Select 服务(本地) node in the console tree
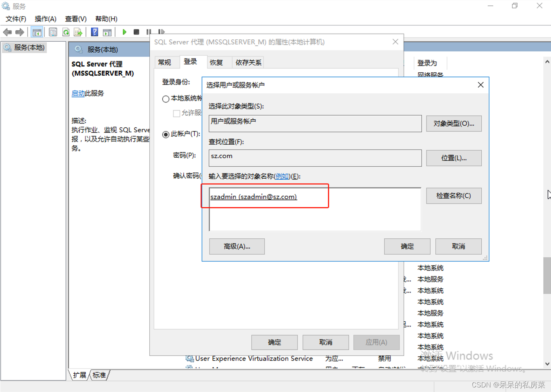551x392 pixels. [25, 47]
